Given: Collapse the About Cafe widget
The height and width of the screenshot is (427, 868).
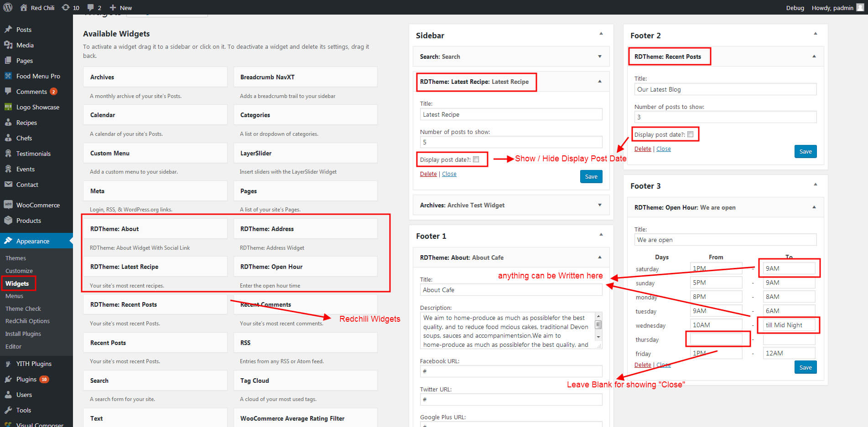Looking at the screenshot, I should click(x=600, y=257).
